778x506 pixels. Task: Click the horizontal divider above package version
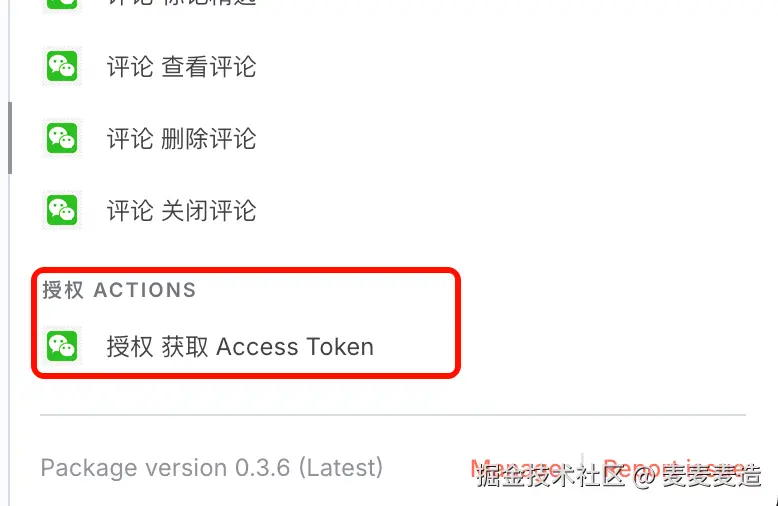point(393,414)
